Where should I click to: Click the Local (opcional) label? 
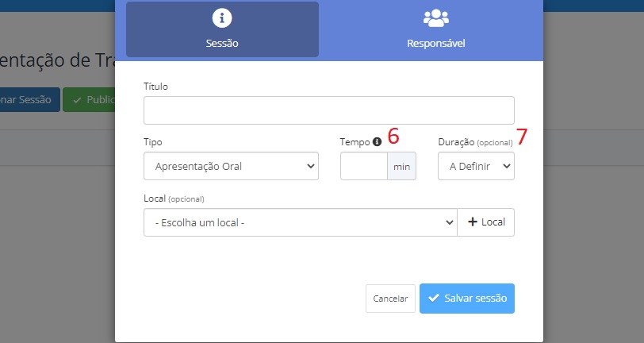click(x=174, y=198)
